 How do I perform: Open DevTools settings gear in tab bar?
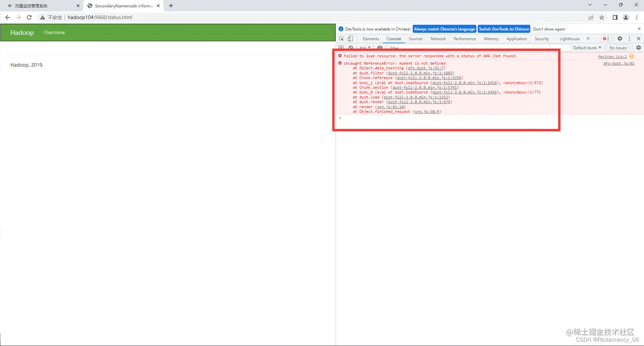pos(620,39)
